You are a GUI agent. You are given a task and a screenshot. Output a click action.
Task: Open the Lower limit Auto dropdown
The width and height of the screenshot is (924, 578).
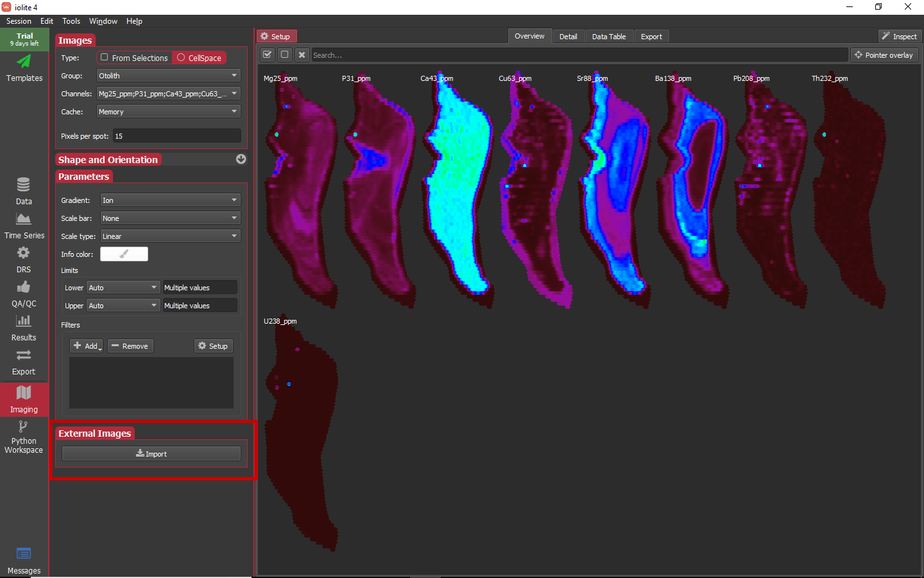(123, 288)
